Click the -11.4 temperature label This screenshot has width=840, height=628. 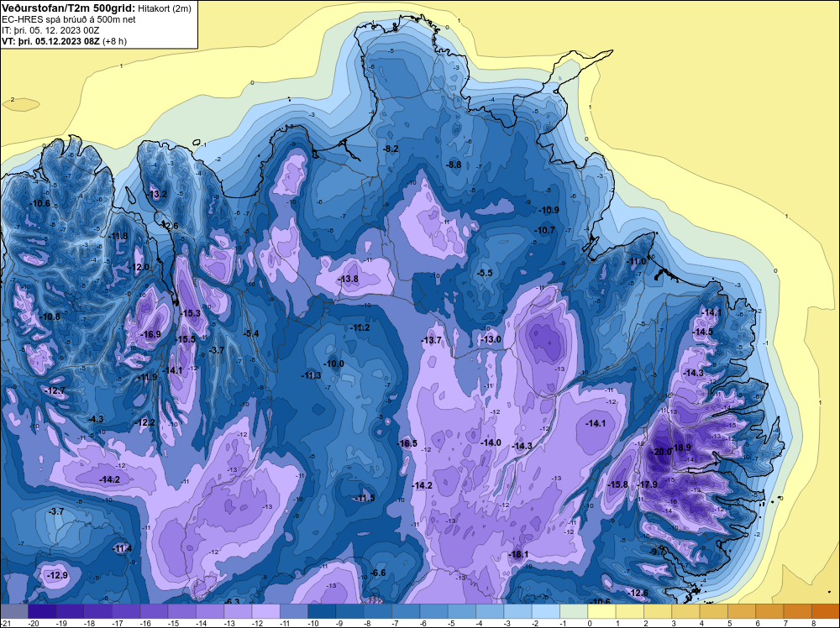(122, 548)
